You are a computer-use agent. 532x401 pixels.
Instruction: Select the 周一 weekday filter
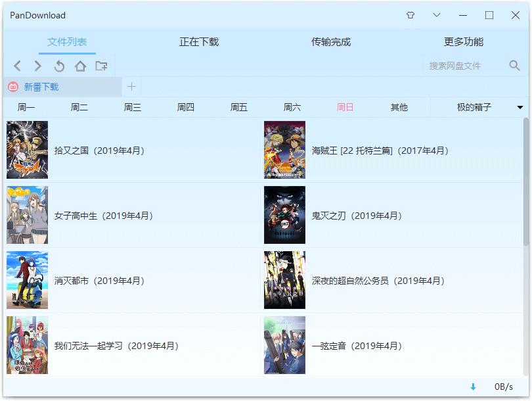[x=26, y=106]
